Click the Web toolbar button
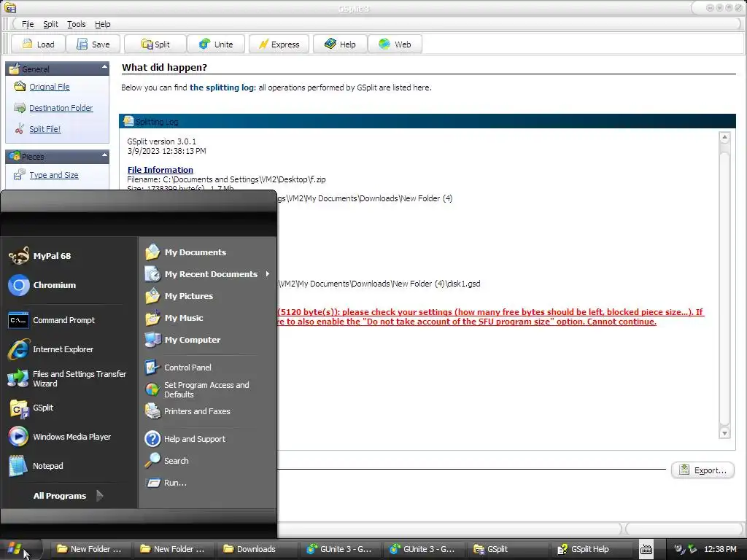Image resolution: width=747 pixels, height=560 pixels. click(x=395, y=44)
